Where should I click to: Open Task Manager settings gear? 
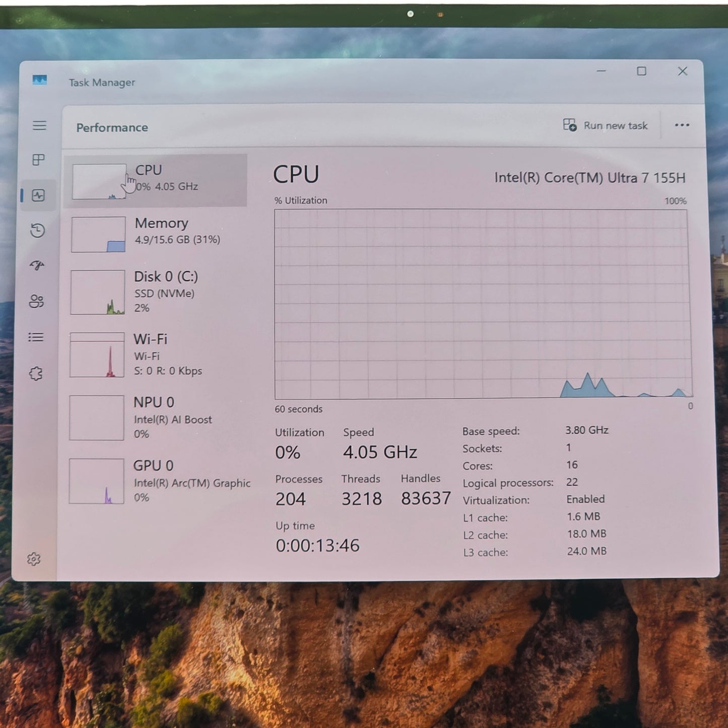(34, 559)
